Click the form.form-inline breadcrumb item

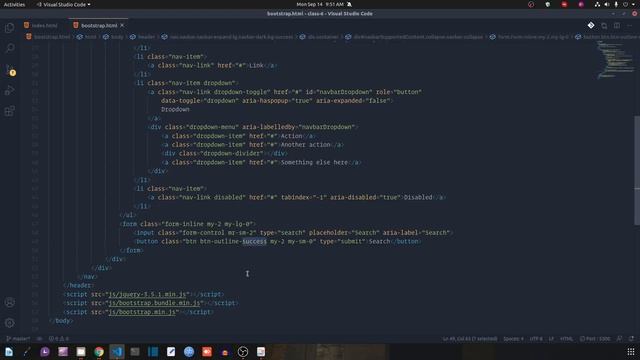[529, 37]
